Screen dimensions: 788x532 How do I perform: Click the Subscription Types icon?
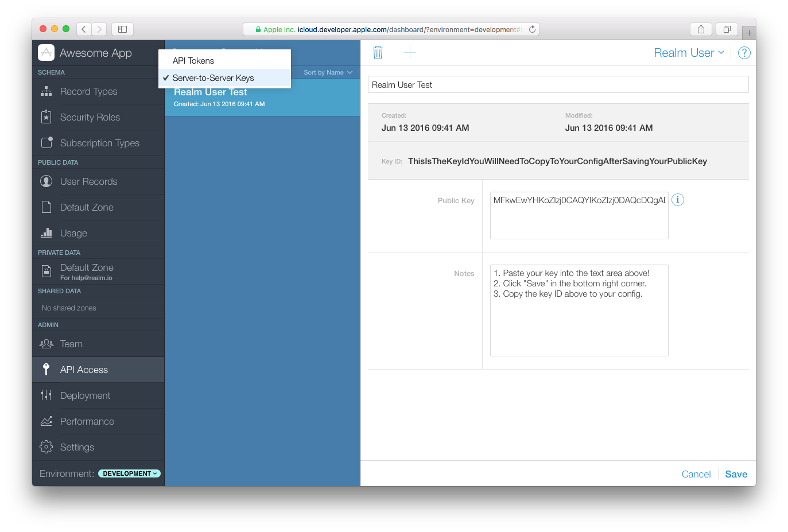point(47,142)
